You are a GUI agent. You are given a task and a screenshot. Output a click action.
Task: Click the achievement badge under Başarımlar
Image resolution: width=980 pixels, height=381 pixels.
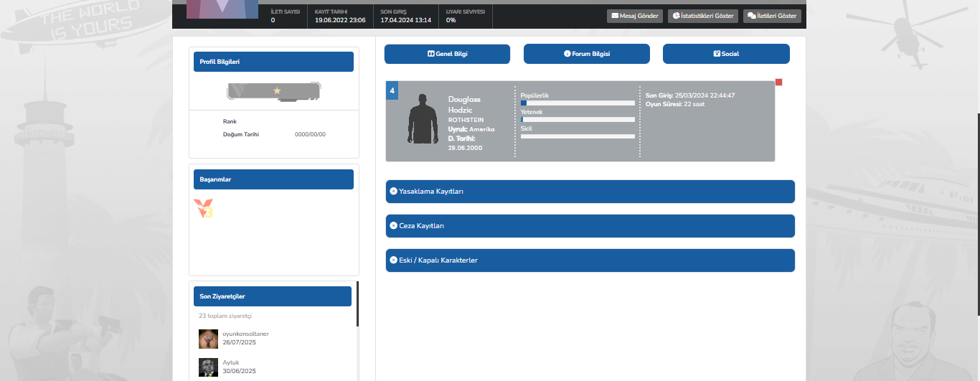coord(204,209)
